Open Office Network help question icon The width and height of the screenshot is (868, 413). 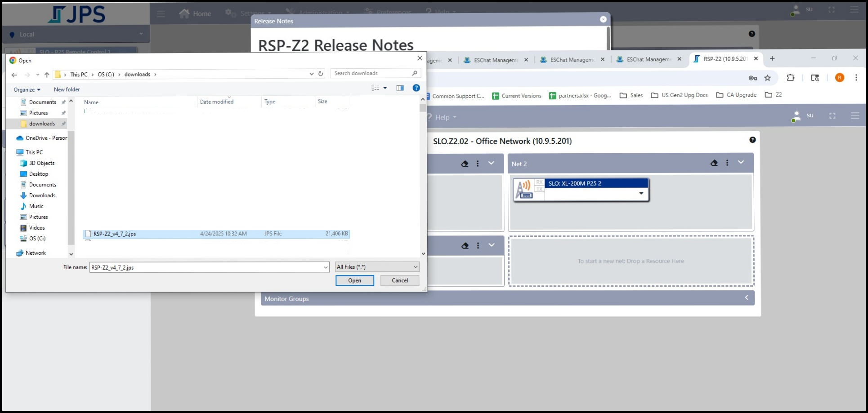coord(752,140)
